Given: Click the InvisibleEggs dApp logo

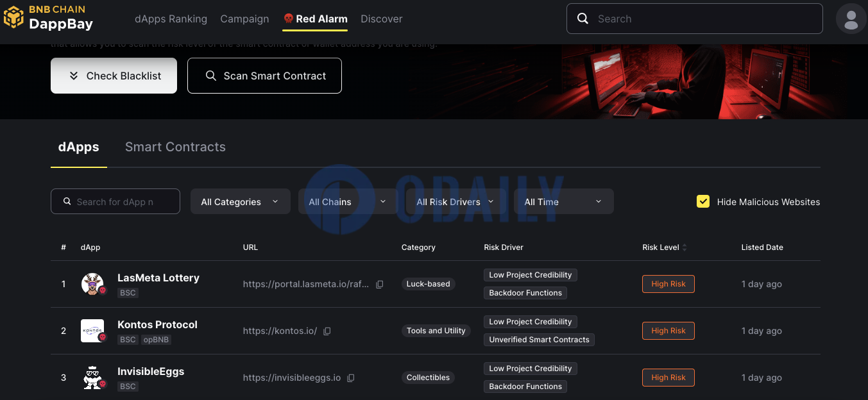Looking at the screenshot, I should coord(93,378).
